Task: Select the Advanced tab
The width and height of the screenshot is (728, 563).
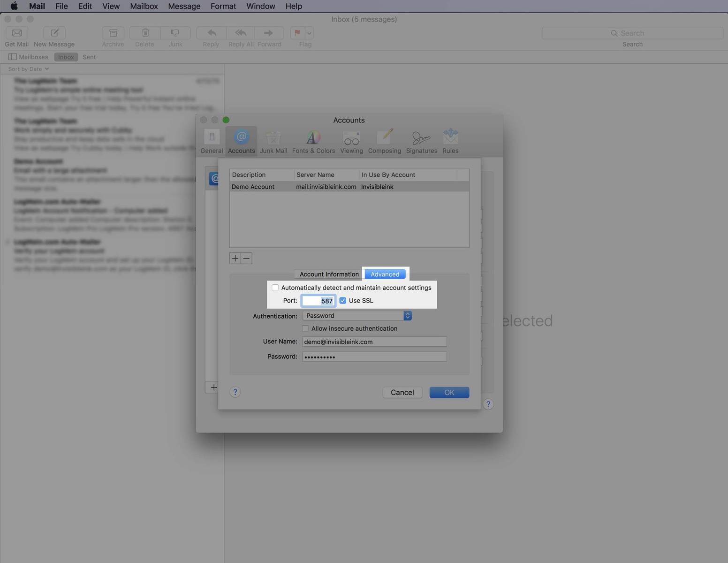Action: point(385,274)
